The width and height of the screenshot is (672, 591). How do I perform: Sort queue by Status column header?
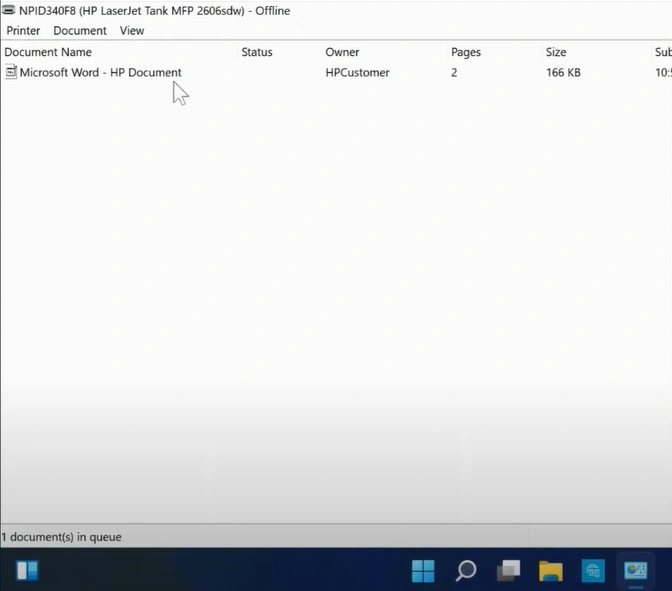click(x=257, y=52)
